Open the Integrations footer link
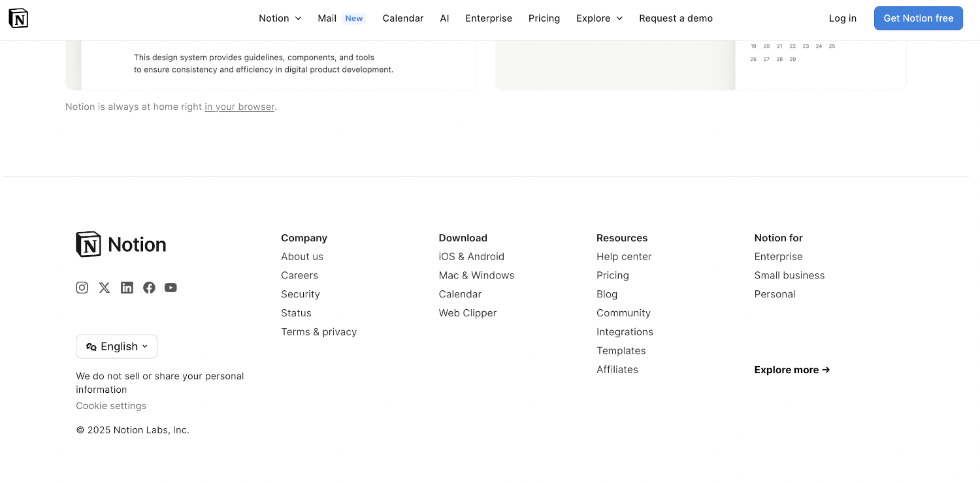The width and height of the screenshot is (980, 483). pos(625,332)
